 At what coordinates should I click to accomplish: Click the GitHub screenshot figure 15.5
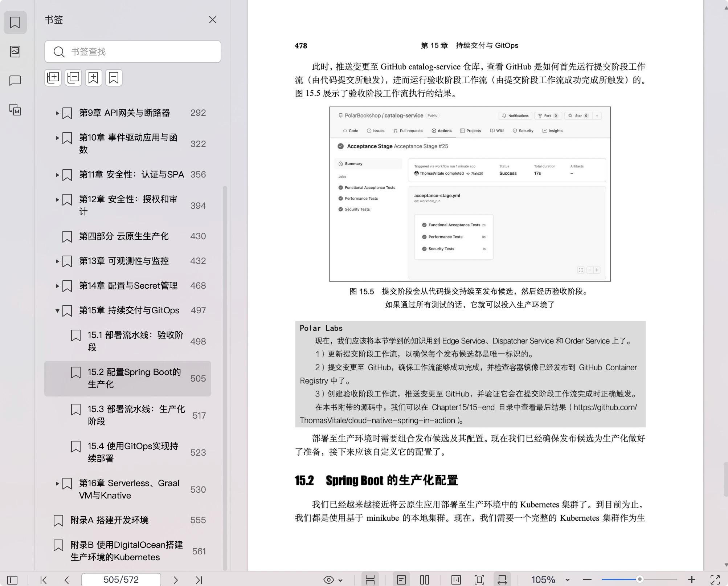(x=470, y=194)
